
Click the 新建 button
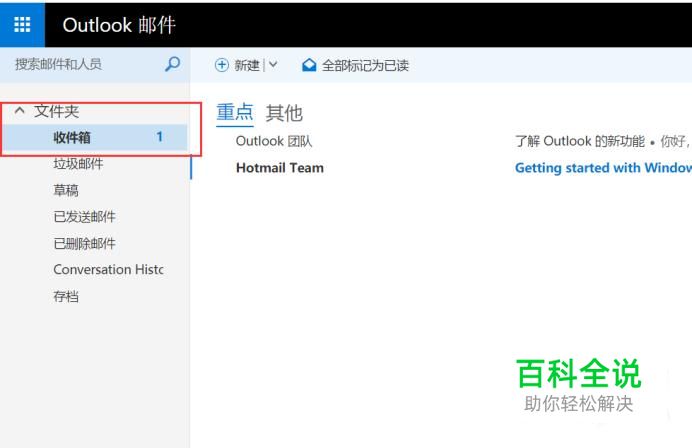click(246, 65)
